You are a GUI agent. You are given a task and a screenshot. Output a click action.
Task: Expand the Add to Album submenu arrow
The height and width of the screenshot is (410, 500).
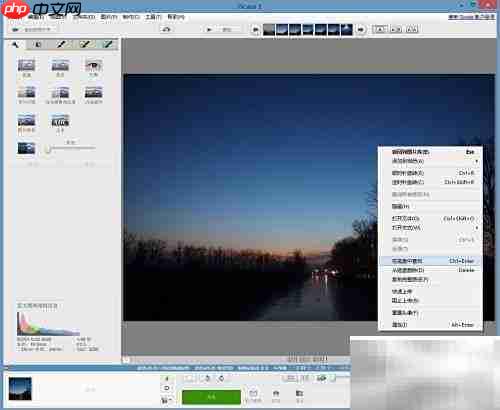(x=477, y=161)
